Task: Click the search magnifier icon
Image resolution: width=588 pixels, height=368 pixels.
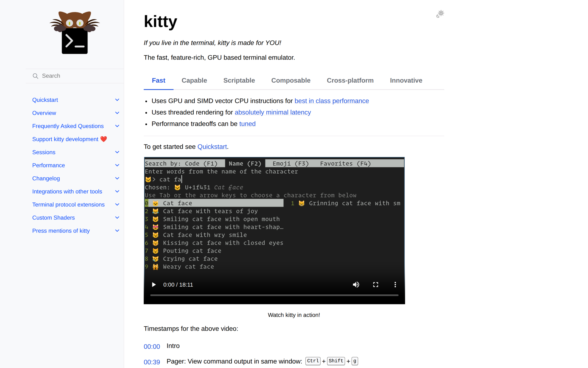Action: tap(35, 76)
